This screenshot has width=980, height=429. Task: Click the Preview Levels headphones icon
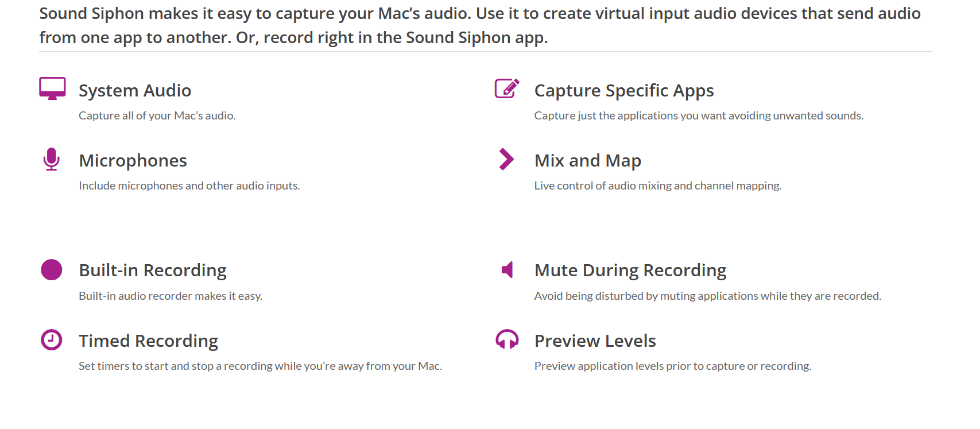pos(507,339)
